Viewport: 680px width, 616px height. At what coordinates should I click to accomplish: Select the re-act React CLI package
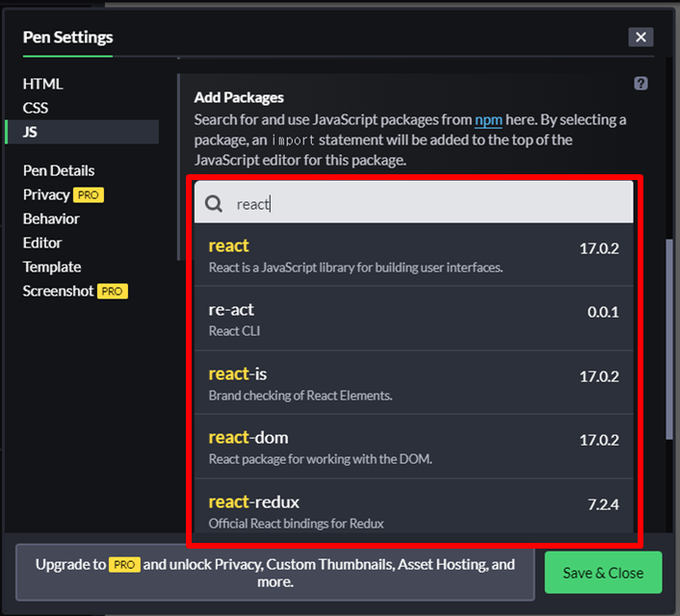[x=414, y=319]
